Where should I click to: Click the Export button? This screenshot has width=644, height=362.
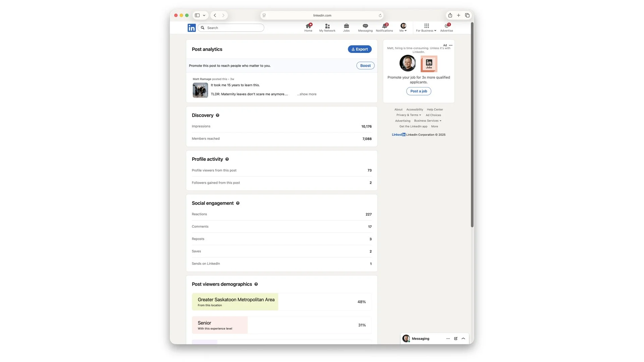click(x=360, y=49)
